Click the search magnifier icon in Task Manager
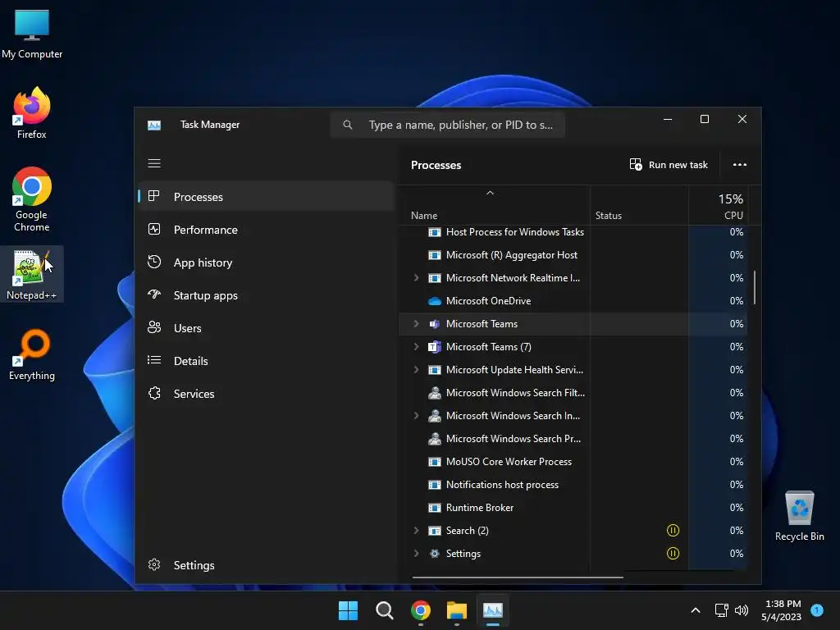 point(348,125)
